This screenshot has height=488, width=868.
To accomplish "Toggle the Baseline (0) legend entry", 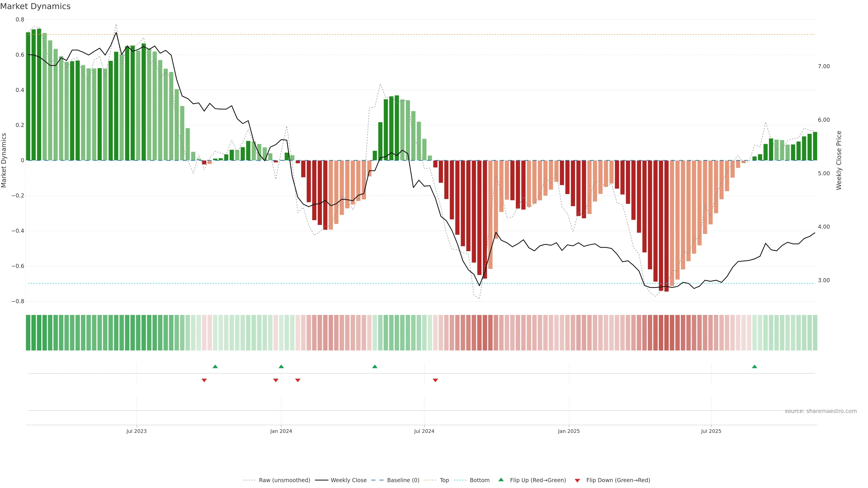I will [403, 480].
